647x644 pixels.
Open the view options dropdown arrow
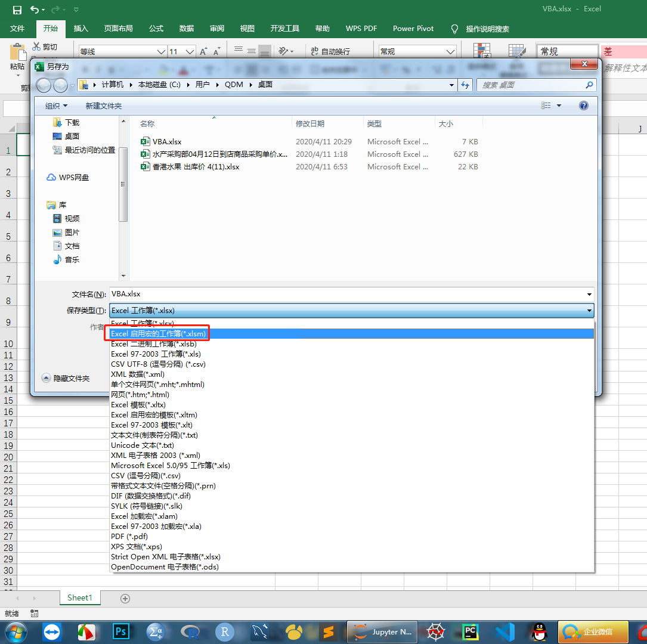559,106
